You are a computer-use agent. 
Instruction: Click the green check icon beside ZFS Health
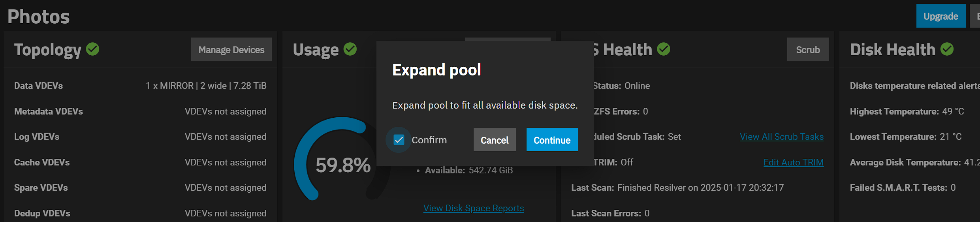pos(664,49)
